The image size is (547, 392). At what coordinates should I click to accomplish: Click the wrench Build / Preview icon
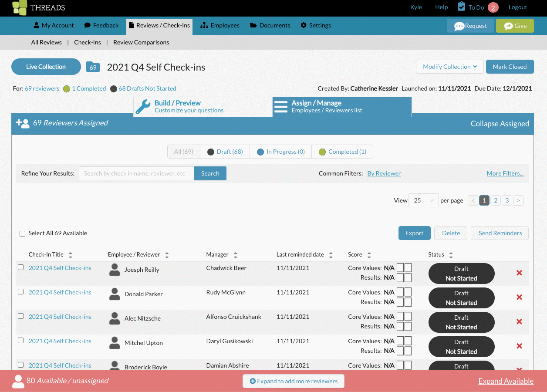(x=143, y=107)
